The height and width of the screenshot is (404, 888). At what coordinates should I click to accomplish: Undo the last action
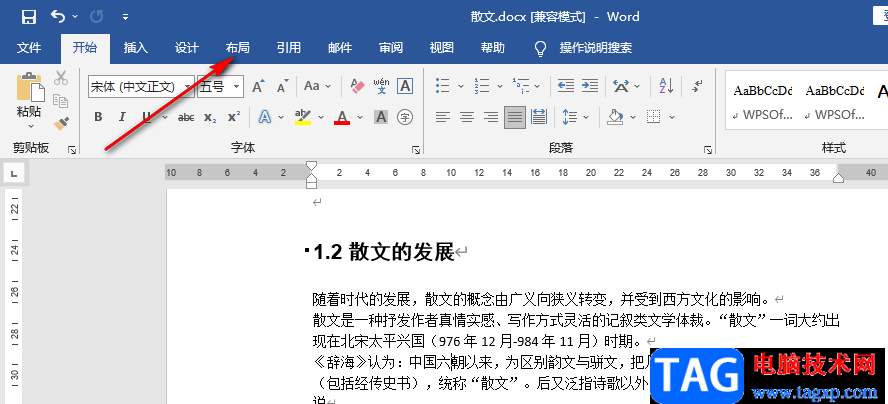coord(58,16)
